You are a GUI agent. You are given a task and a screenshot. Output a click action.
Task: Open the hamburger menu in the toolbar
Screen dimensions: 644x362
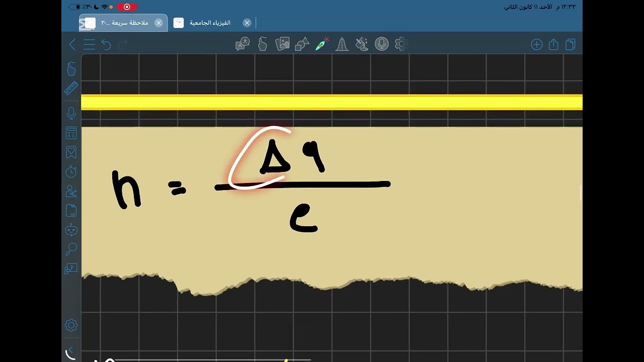90,45
